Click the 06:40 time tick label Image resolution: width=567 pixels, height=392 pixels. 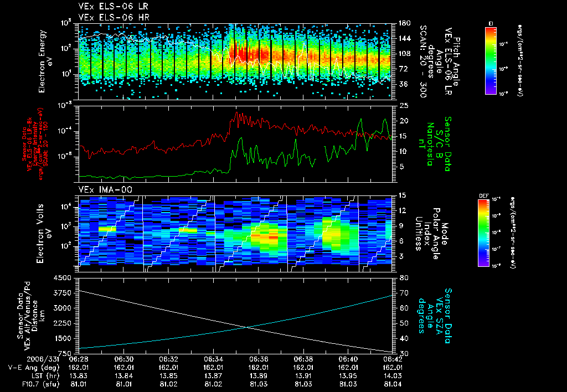(x=348, y=359)
